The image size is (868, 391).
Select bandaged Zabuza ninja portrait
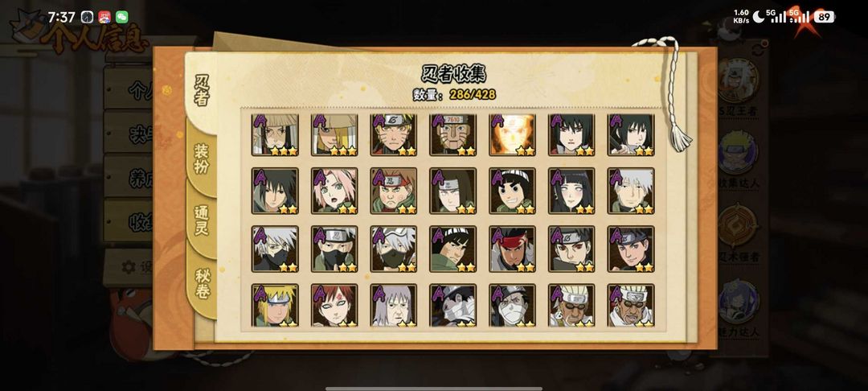point(453,305)
